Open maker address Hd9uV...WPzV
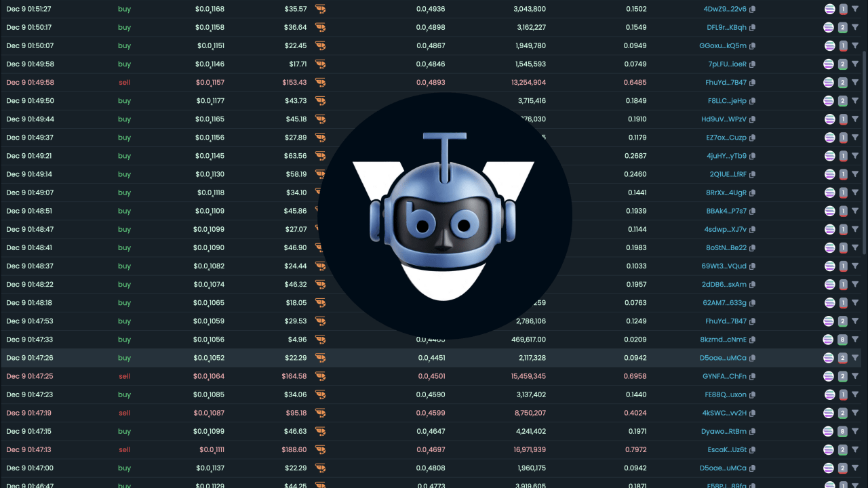The width and height of the screenshot is (868, 488). click(x=724, y=119)
